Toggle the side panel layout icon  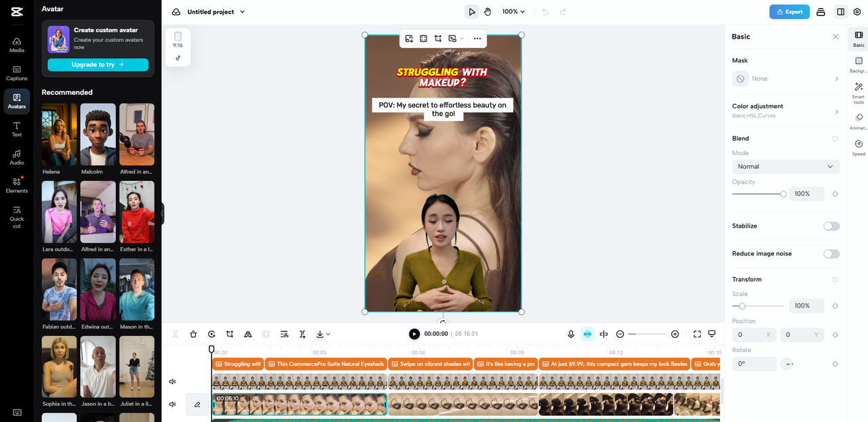point(841,12)
